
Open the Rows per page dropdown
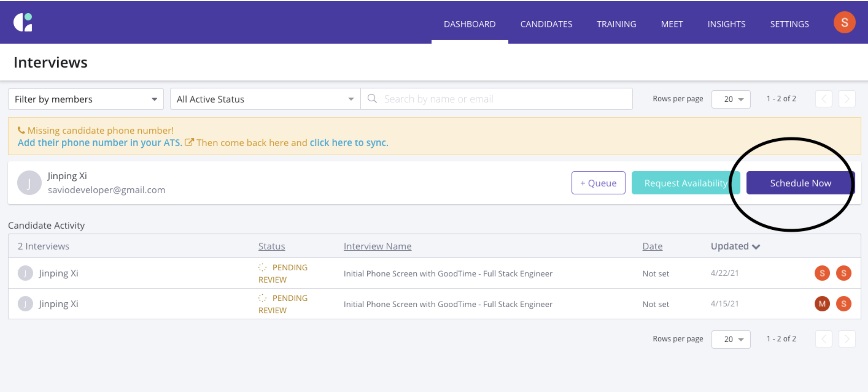(x=731, y=99)
